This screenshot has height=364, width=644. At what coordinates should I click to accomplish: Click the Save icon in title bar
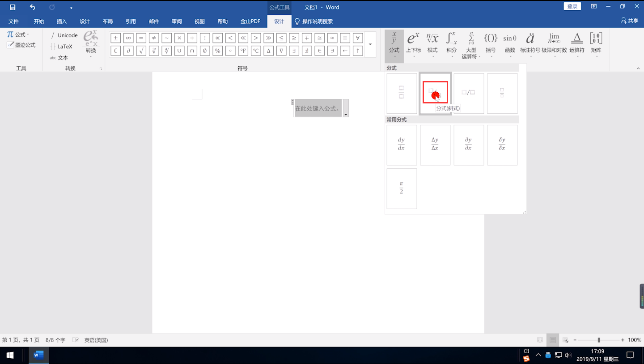coord(13,7)
